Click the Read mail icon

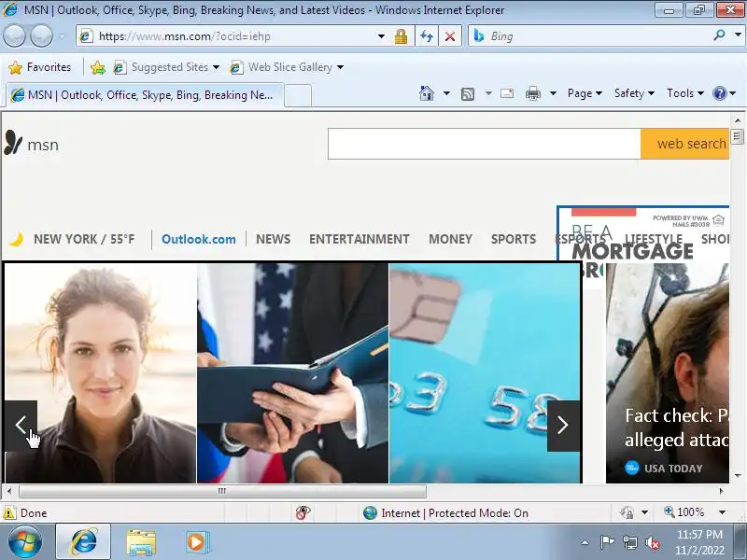click(x=507, y=93)
